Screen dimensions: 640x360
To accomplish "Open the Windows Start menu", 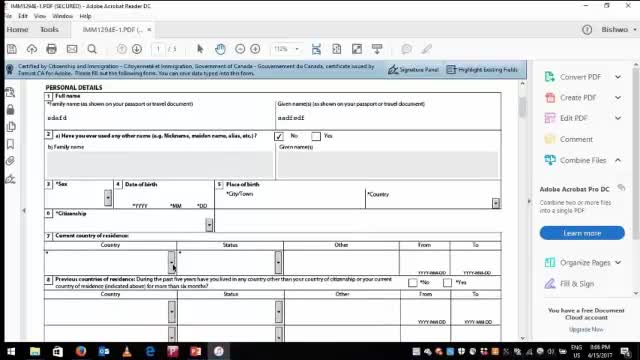I will pyautogui.click(x=11, y=351).
